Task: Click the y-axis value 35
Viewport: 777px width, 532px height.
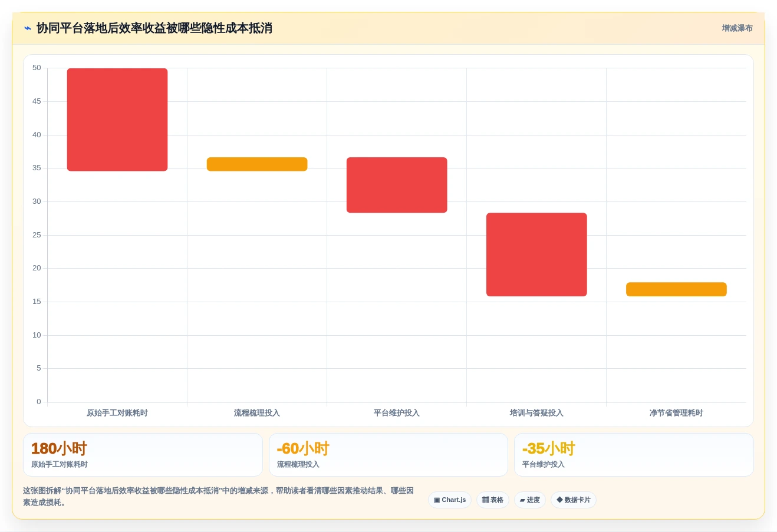Action: coord(37,168)
